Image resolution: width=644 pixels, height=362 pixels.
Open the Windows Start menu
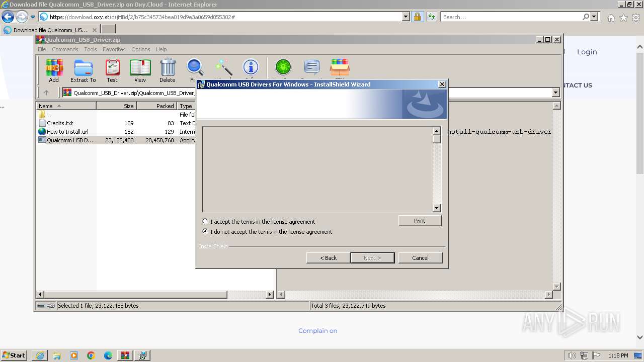14,355
